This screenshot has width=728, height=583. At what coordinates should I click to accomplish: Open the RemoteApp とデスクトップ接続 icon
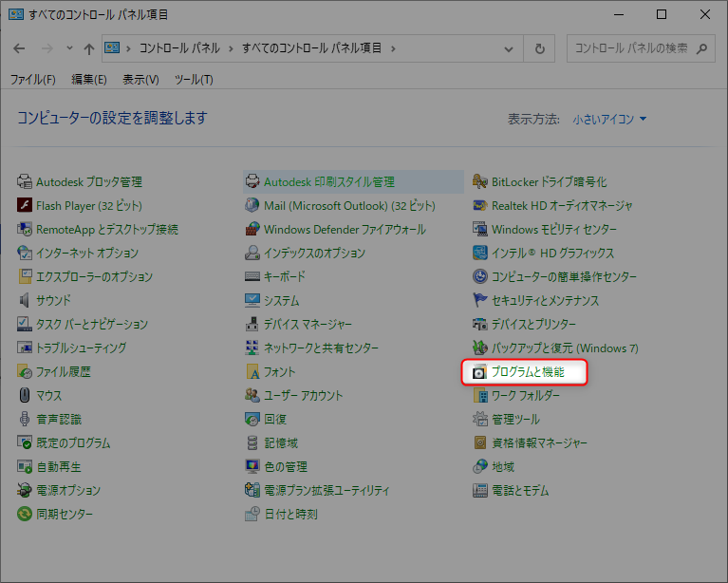pos(24,229)
